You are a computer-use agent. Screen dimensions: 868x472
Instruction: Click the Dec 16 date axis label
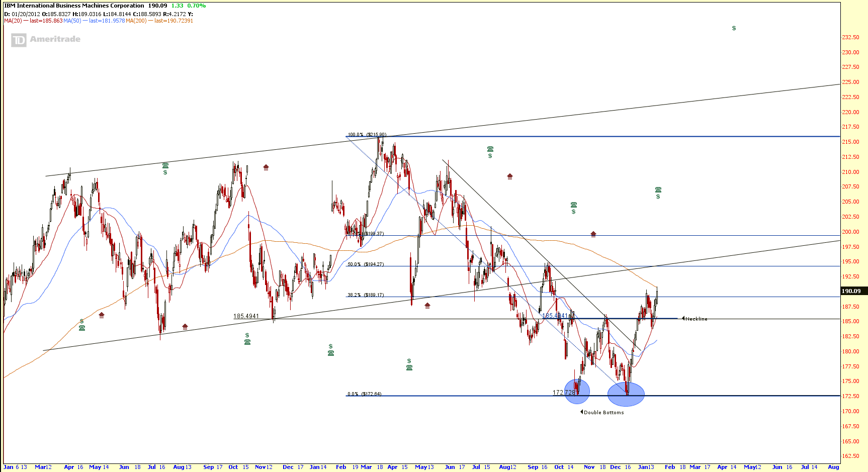[x=621, y=467]
